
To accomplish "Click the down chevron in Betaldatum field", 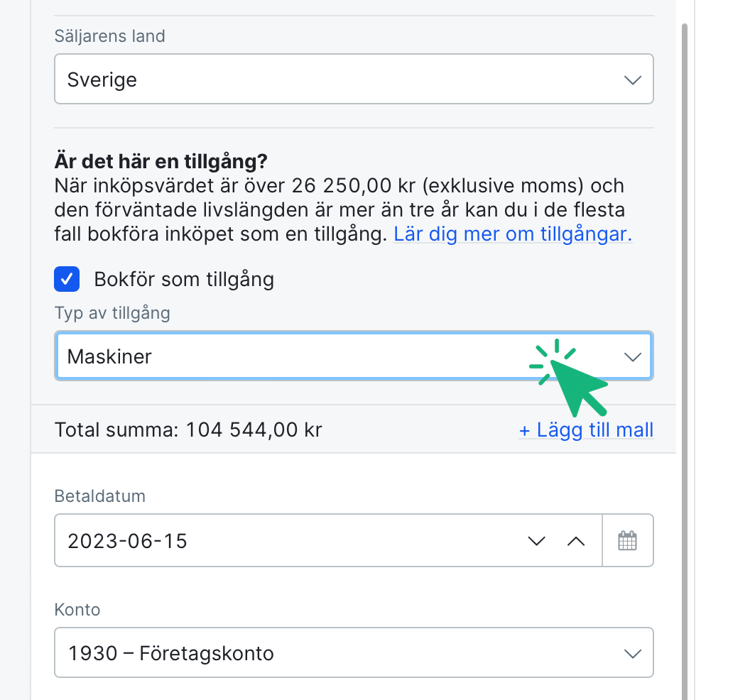I will (x=536, y=540).
